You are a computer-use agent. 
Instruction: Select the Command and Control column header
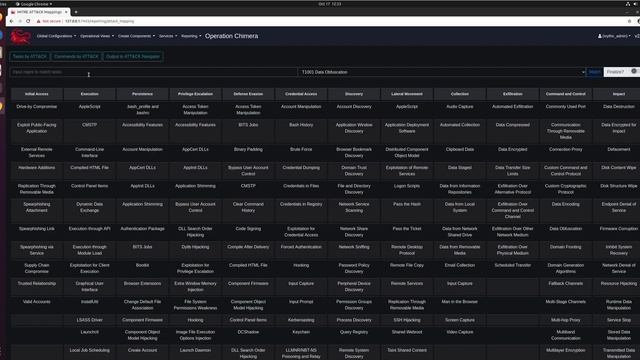click(566, 94)
